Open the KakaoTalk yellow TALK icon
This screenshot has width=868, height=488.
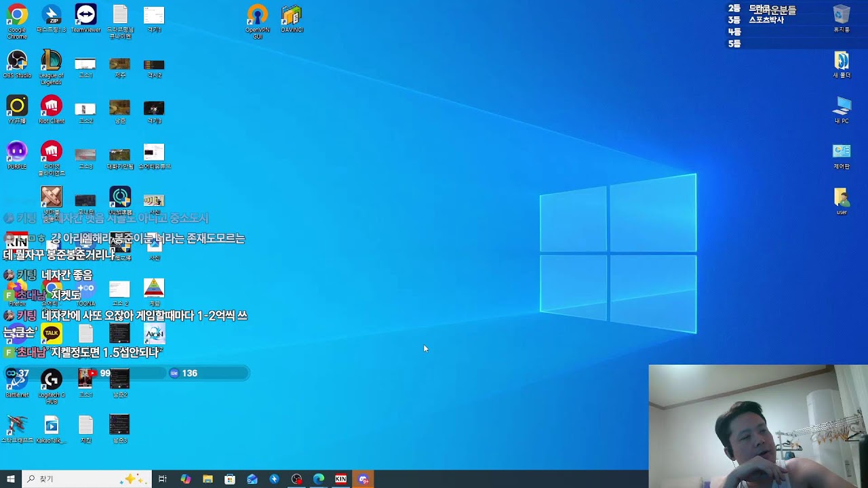[x=52, y=333]
